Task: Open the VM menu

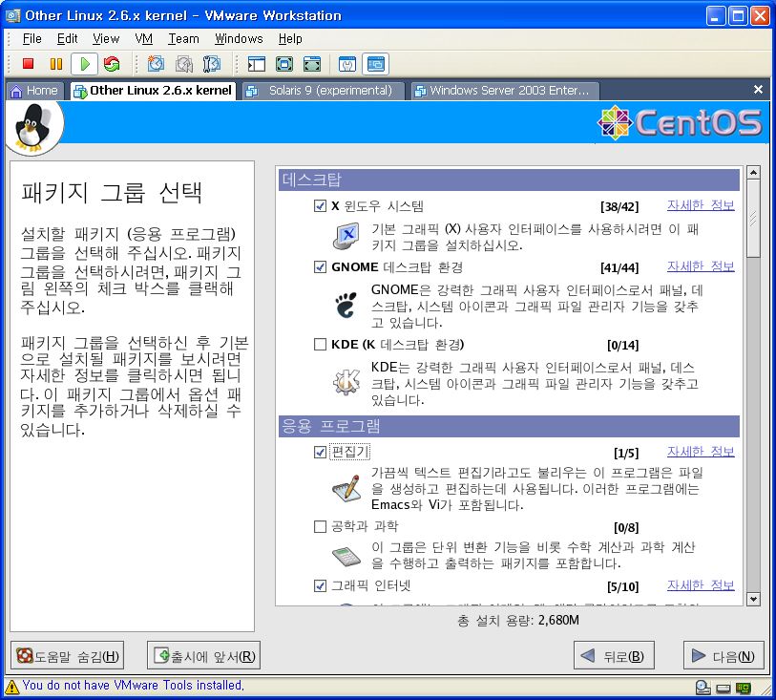Action: tap(144, 39)
